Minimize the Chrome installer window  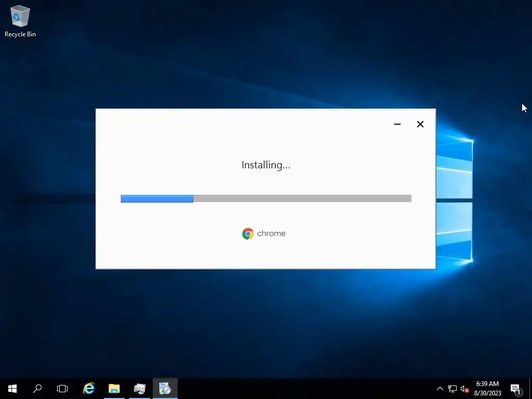click(x=397, y=124)
